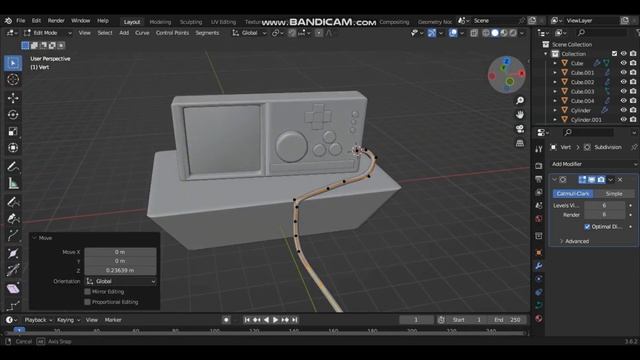Screen dimensions: 640x360
Task: Toggle snapping magnet in header
Action: tap(292, 33)
